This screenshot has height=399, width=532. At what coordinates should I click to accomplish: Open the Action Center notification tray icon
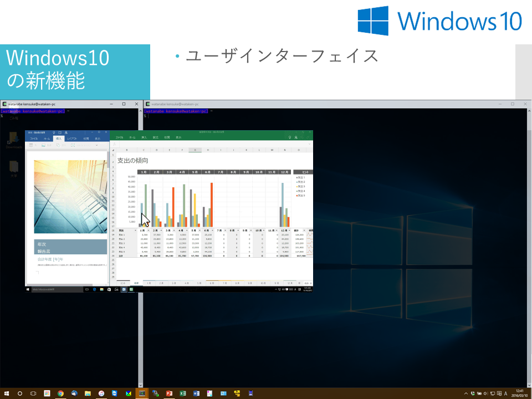point(499,394)
